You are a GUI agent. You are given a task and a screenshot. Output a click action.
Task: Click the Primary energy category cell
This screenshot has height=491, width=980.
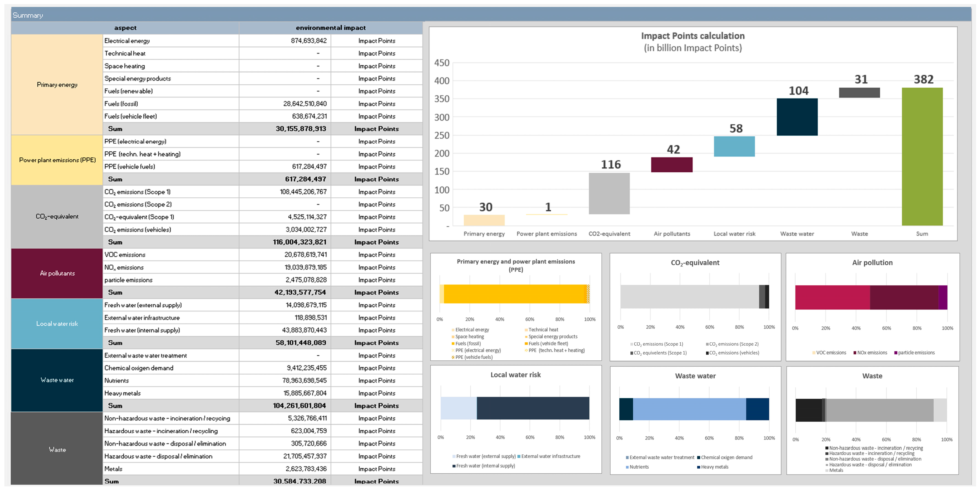[x=57, y=84]
